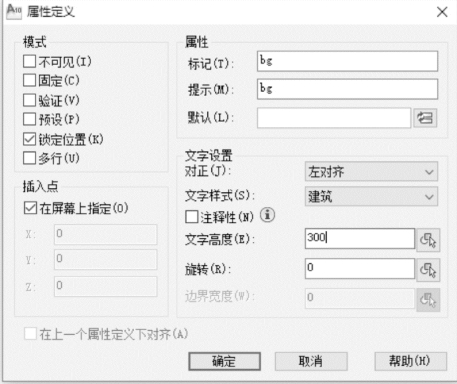Uncheck 在屏幕上指定(O) for the insertion point
Image resolution: width=457 pixels, height=384 pixels.
coord(30,208)
